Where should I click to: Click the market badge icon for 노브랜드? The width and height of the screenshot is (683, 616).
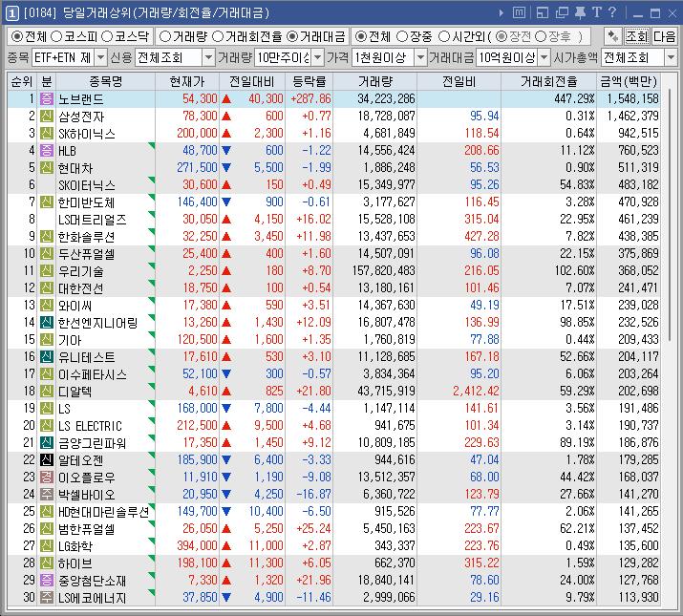[47, 99]
